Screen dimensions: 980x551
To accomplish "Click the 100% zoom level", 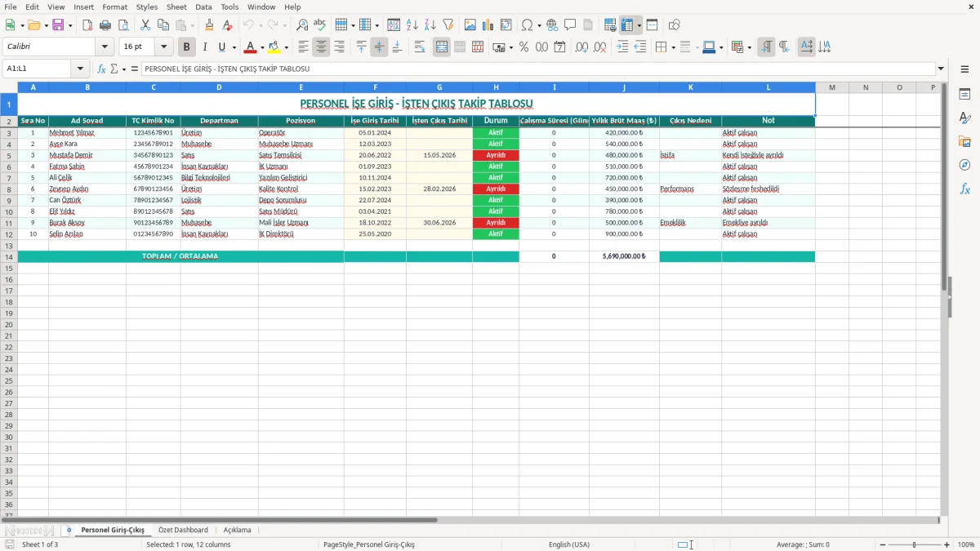I will 966,544.
